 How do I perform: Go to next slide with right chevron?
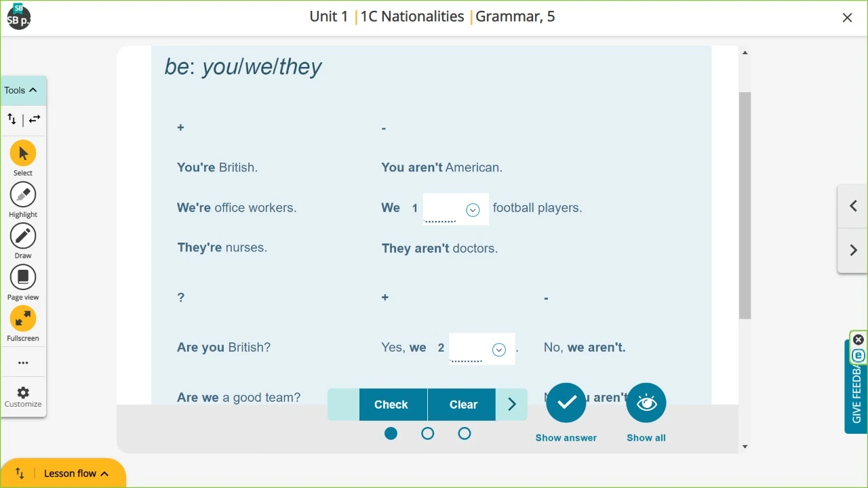tap(853, 250)
